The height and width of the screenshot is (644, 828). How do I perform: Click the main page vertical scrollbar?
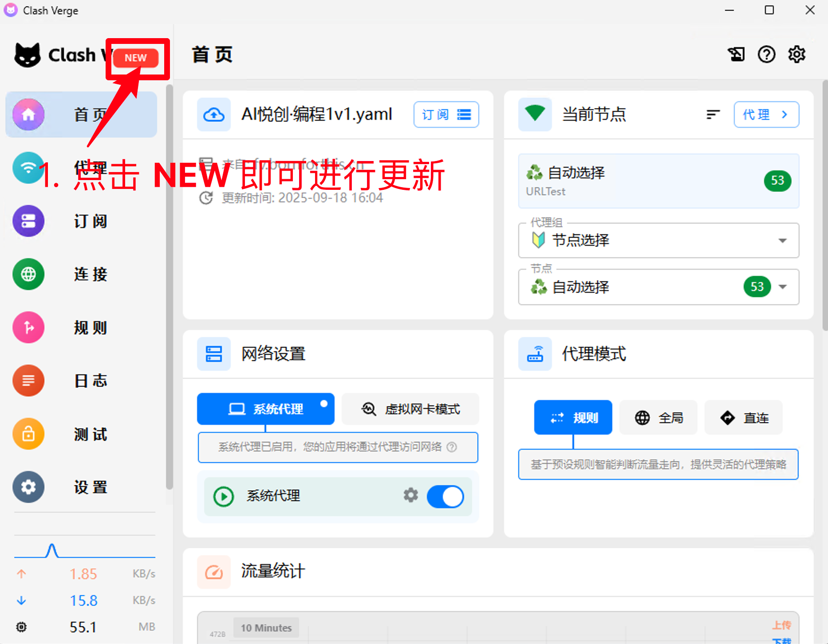[x=825, y=205]
